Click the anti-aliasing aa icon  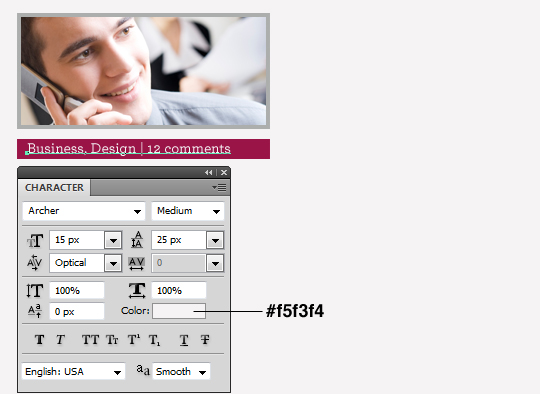pyautogui.click(x=143, y=370)
